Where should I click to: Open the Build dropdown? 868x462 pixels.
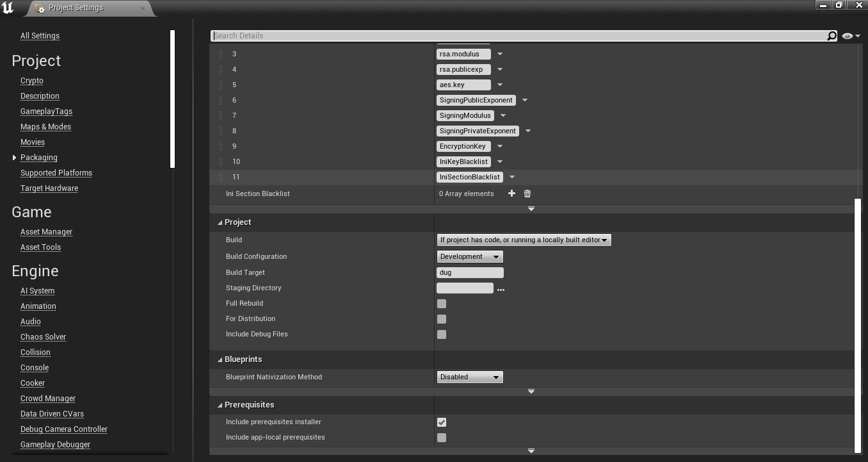click(x=524, y=240)
